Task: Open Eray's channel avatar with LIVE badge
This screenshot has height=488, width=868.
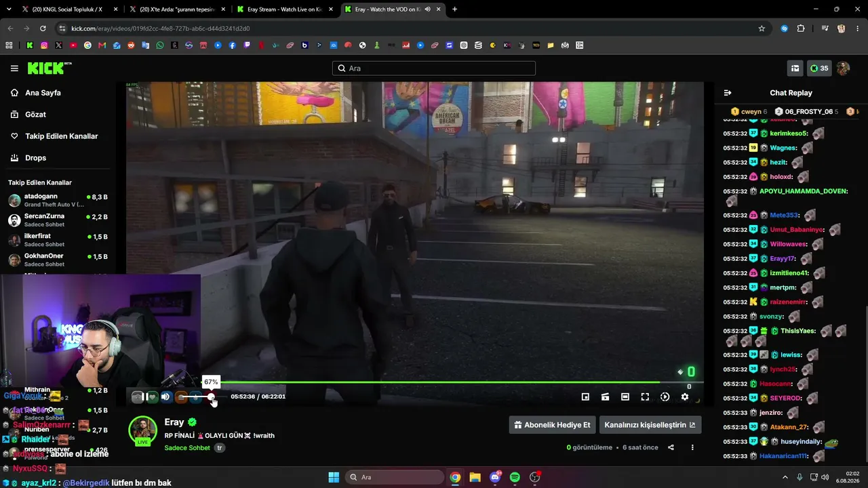Action: 142,431
